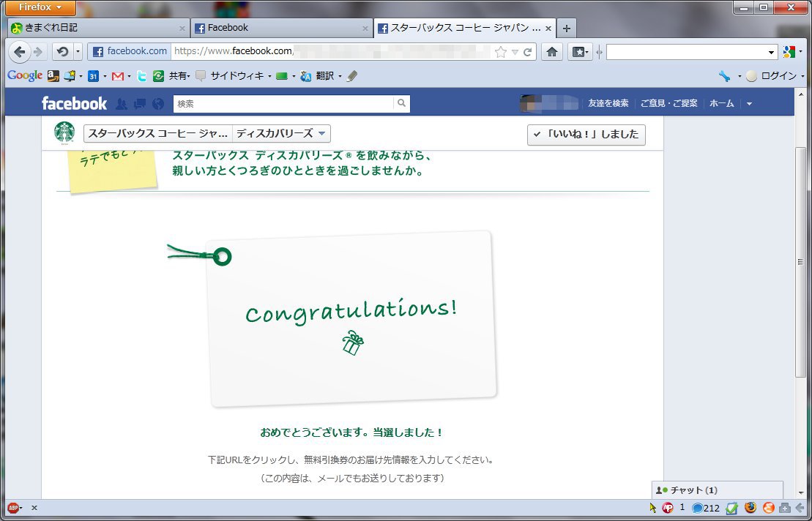The width and height of the screenshot is (812, 521).
Task: Click the forward navigation arrow
Action: [37, 51]
